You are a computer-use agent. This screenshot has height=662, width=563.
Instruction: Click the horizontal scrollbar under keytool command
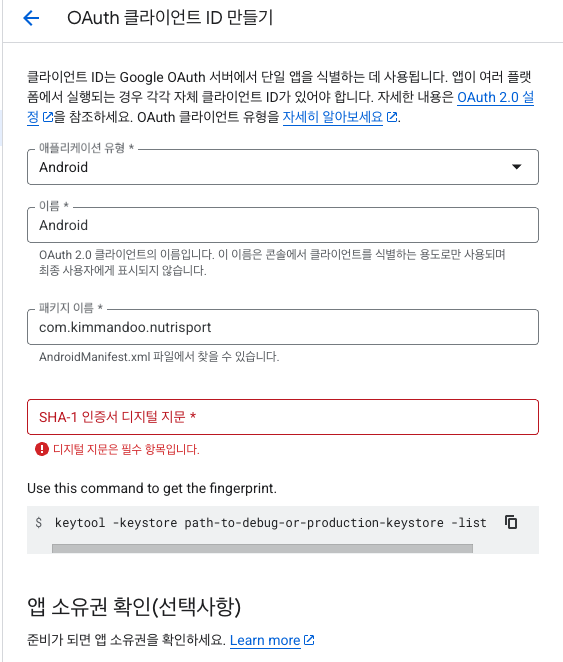click(262, 548)
